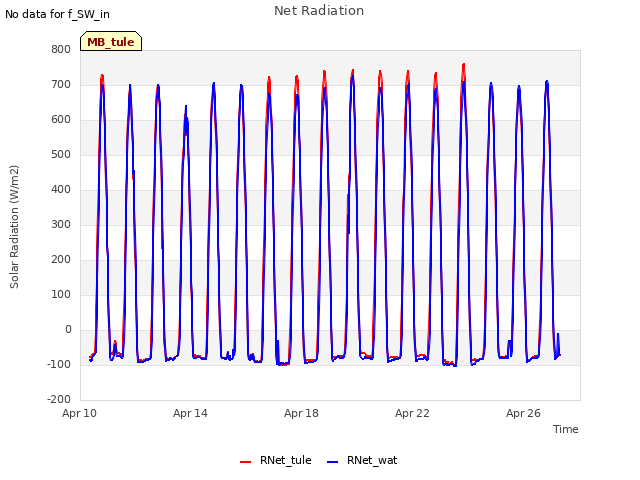The width and height of the screenshot is (640, 480).
Task: Click the Apr 10 x-axis label
Action: click(x=79, y=413)
